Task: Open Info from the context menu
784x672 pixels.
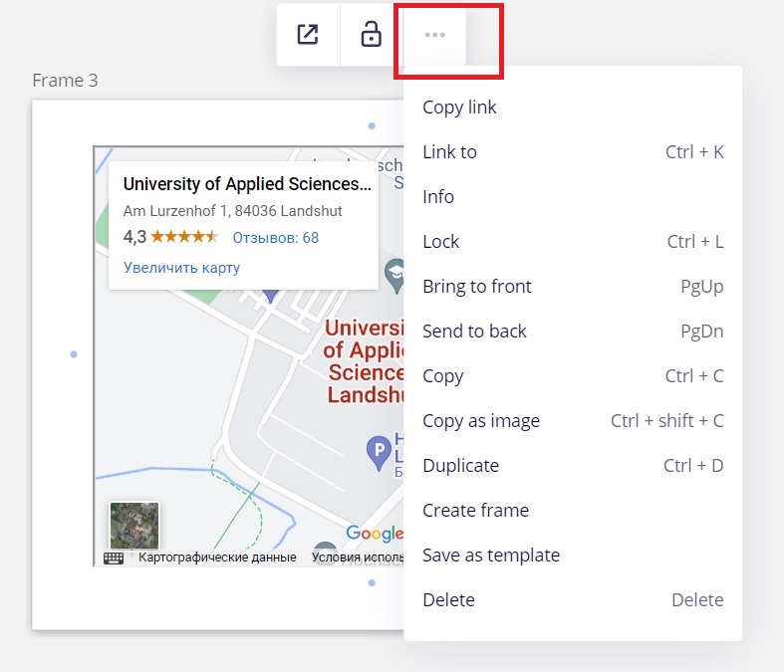Action: 573,197
